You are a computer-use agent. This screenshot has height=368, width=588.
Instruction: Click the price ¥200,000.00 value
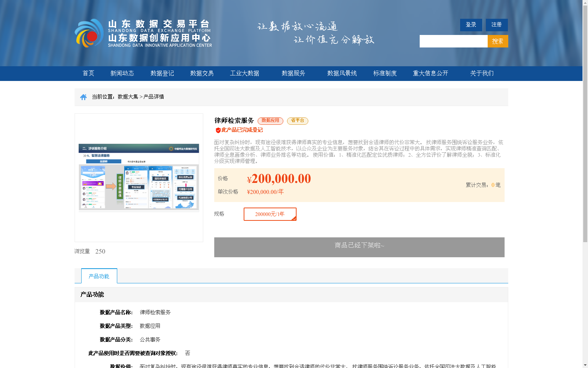coord(279,179)
